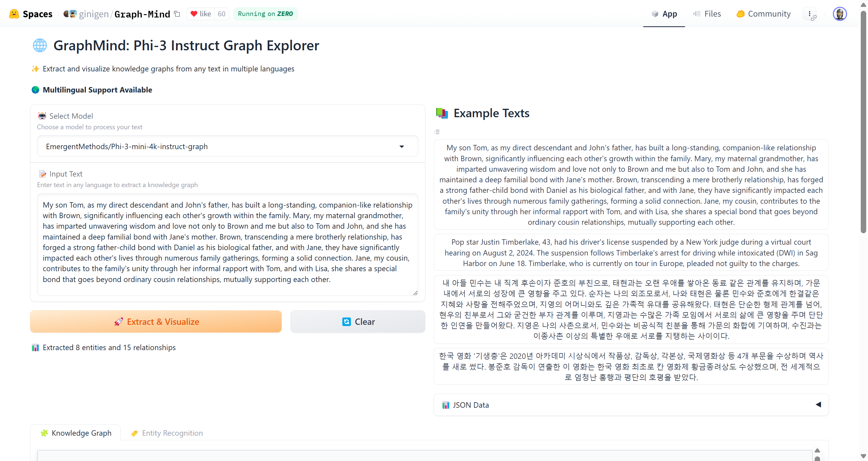Screen dimensions: 868x461
Task: Click the model name combo box field
Action: [228, 147]
